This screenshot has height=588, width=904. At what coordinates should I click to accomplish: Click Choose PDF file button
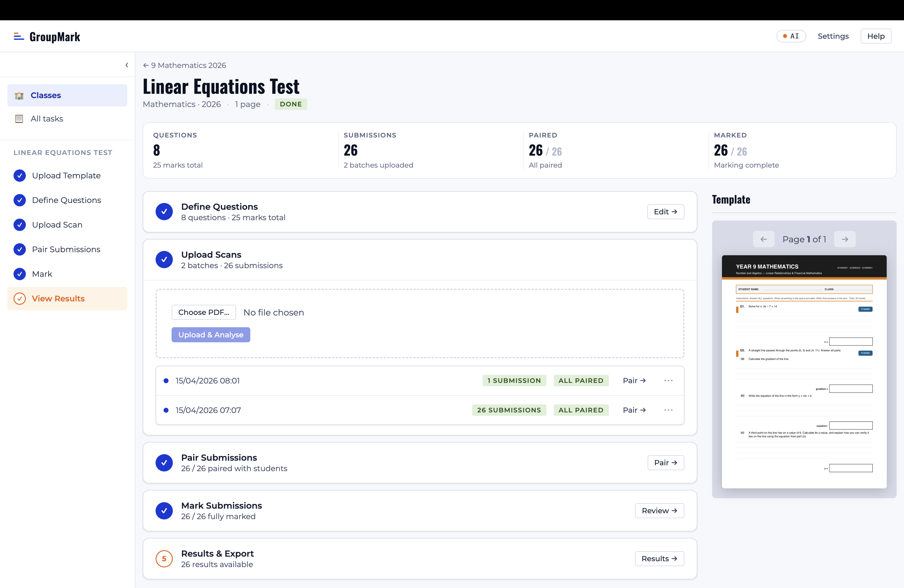(204, 312)
